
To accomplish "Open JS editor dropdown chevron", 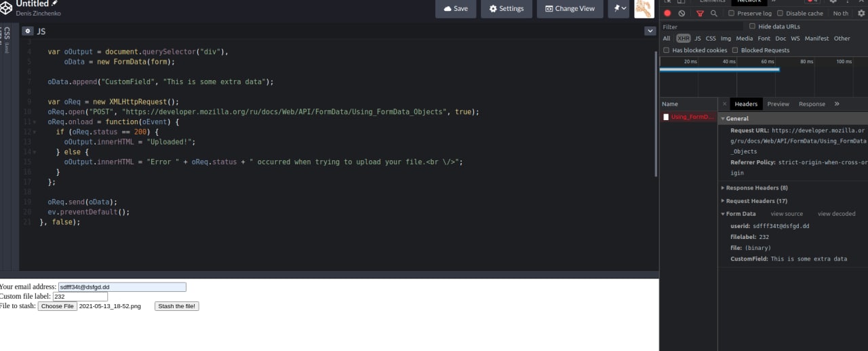I will click(650, 31).
